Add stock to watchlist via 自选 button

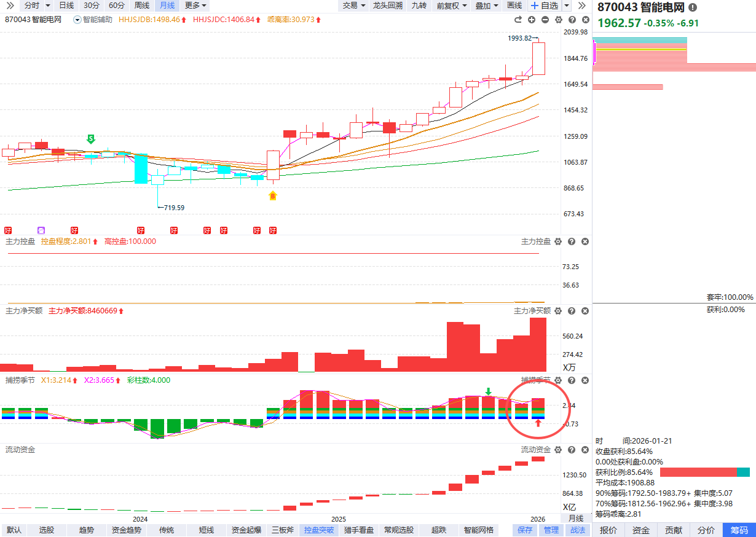tap(544, 6)
